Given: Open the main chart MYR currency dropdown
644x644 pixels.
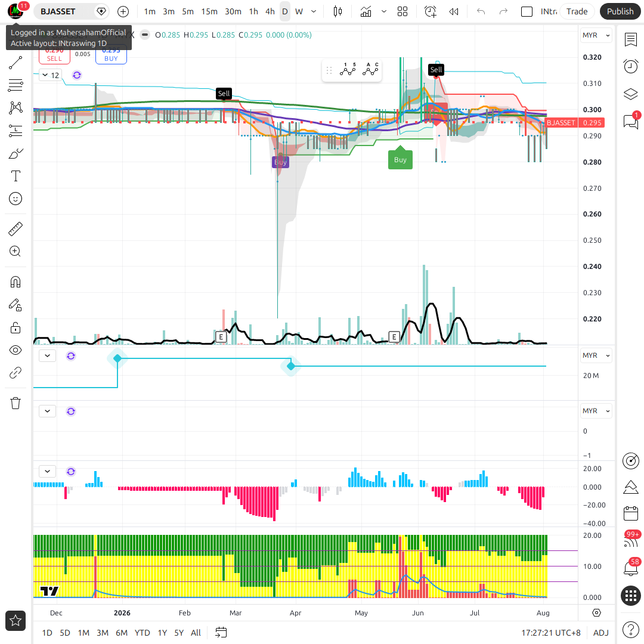Looking at the screenshot, I should tap(596, 35).
